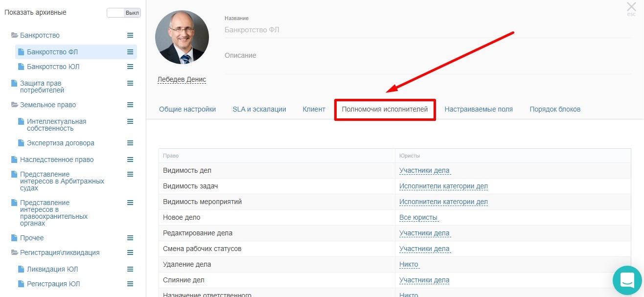644x297 pixels.
Task: Open the chat widget bubble
Action: pyautogui.click(x=627, y=280)
